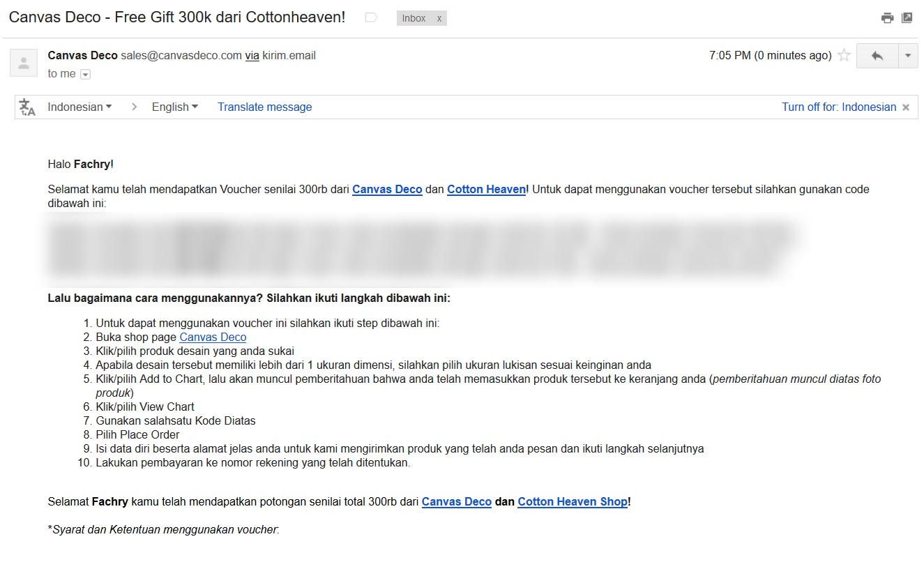Click "Syarat dan Ketentuan menggunakan voucher" text
The height and width of the screenshot is (562, 924).
164,530
